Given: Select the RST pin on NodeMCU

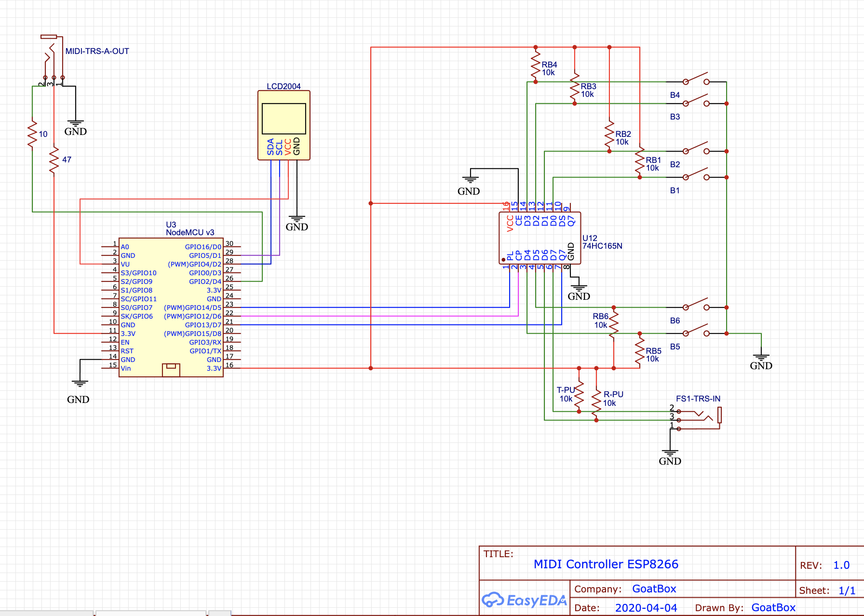Looking at the screenshot, I should 127,351.
